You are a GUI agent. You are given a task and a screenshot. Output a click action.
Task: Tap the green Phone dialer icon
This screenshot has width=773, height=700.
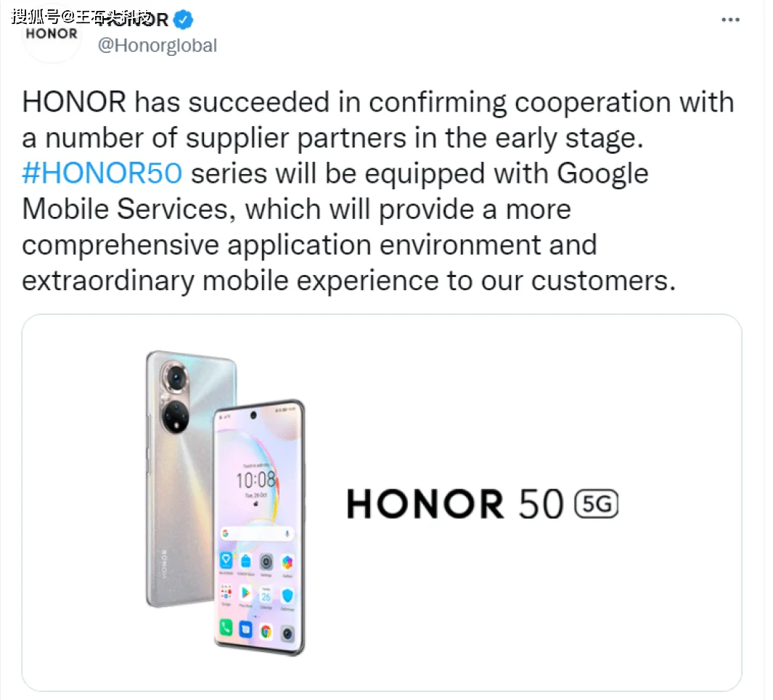point(226,627)
